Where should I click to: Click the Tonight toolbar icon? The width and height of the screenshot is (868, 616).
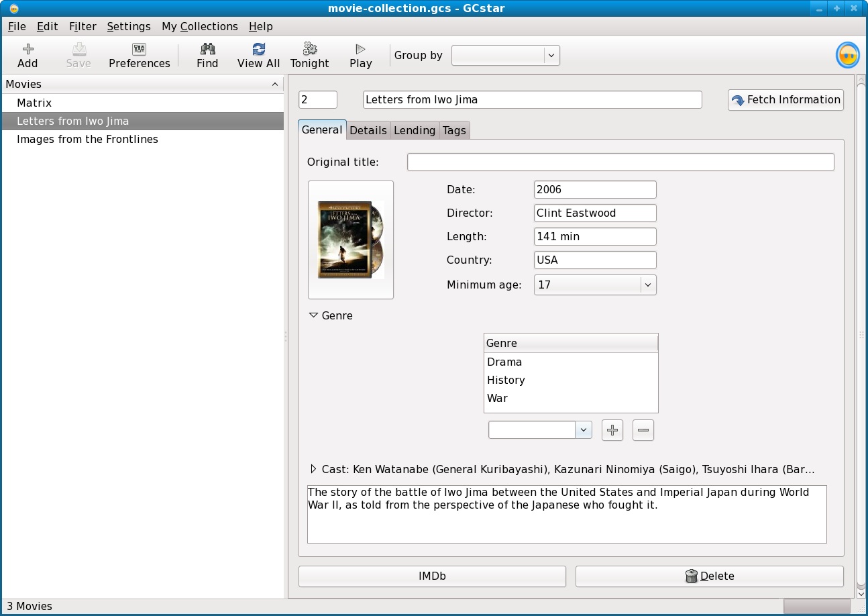click(x=309, y=49)
